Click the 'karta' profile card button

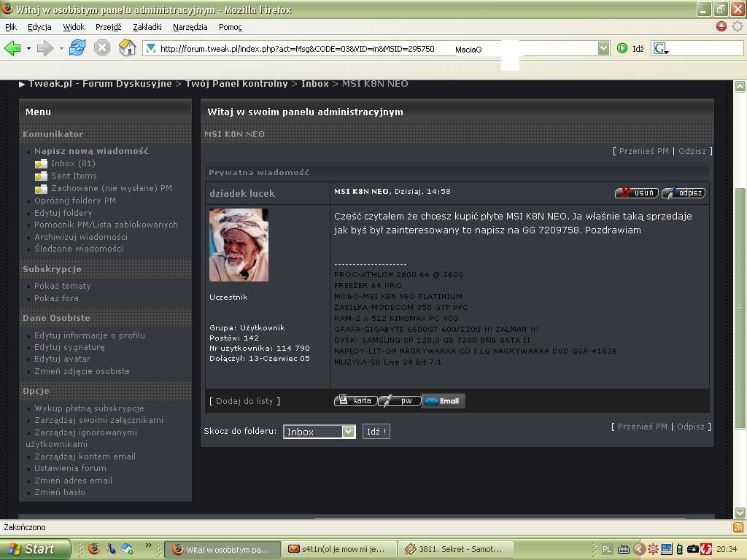[x=355, y=401]
